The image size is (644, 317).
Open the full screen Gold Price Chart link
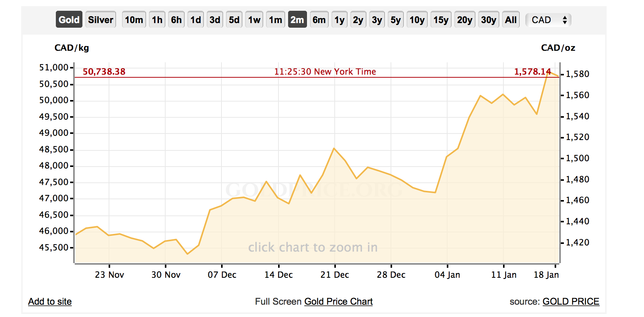(x=338, y=302)
